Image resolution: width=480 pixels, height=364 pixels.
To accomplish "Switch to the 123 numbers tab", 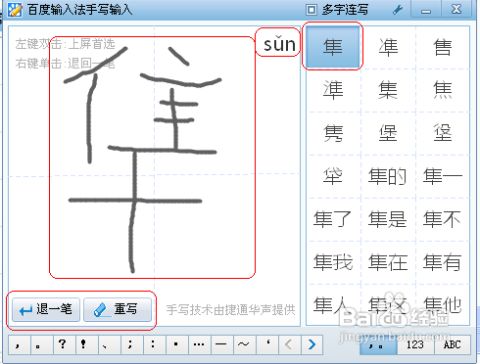I will point(415,345).
